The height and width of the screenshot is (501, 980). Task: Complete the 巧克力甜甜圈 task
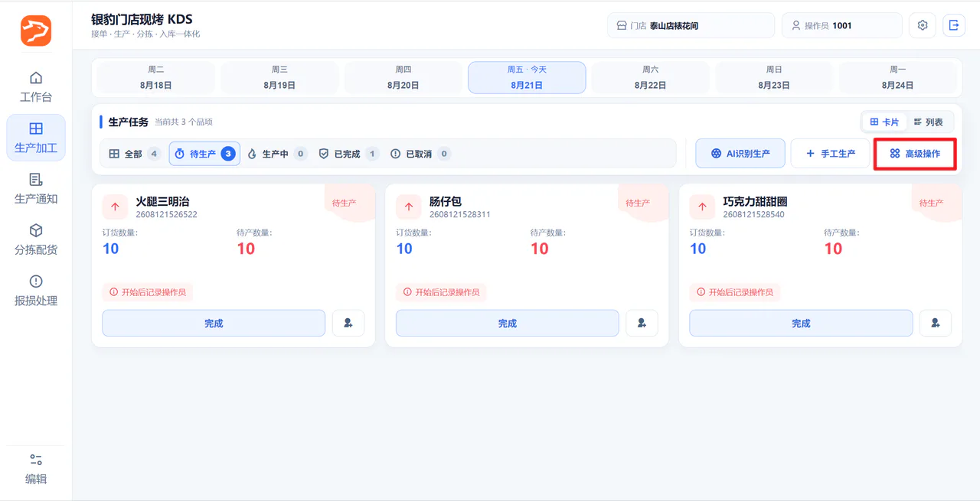tap(801, 323)
